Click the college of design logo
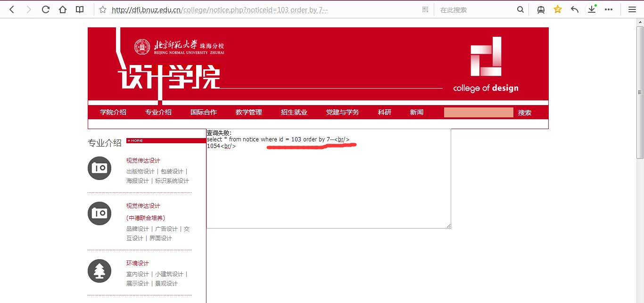The height and width of the screenshot is (303, 644). pos(486,65)
